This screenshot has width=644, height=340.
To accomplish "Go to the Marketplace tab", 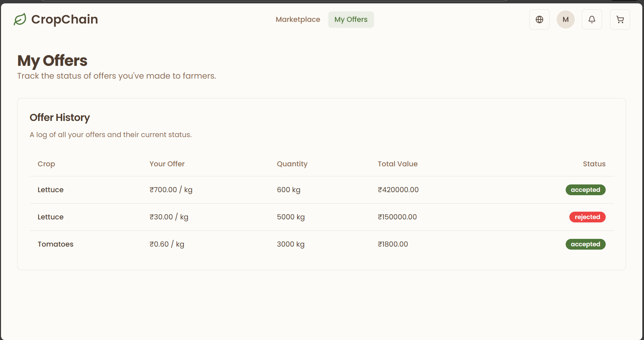I will [x=298, y=19].
